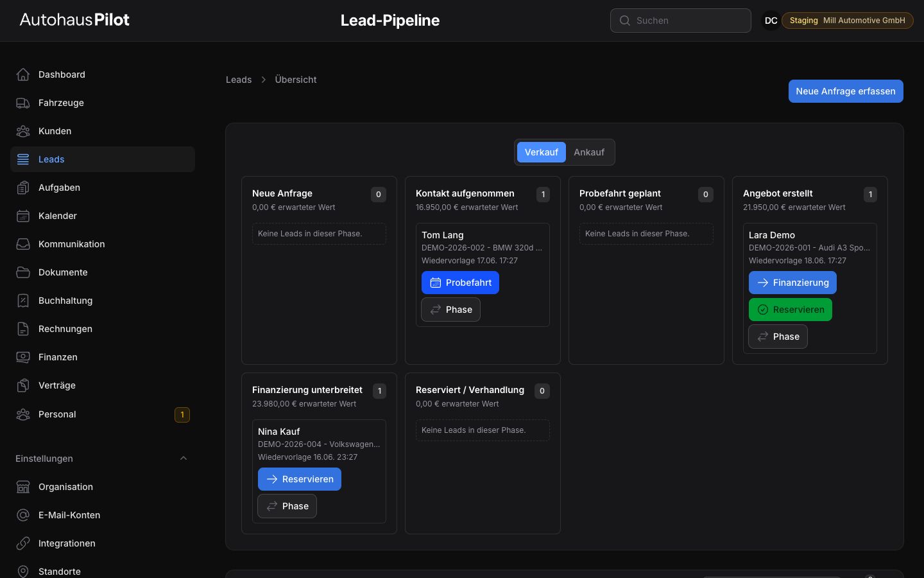The width and height of the screenshot is (924, 578).
Task: Open the DC user avatar
Action: [771, 21]
